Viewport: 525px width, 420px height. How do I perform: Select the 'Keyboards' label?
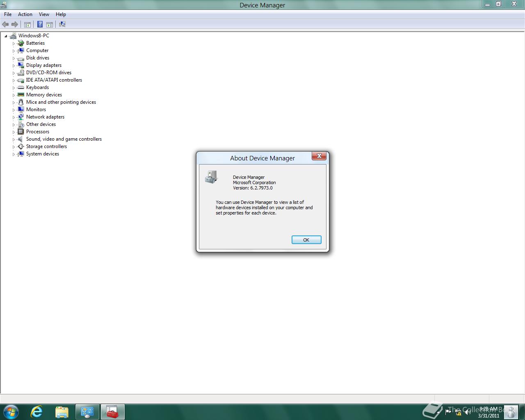click(37, 87)
